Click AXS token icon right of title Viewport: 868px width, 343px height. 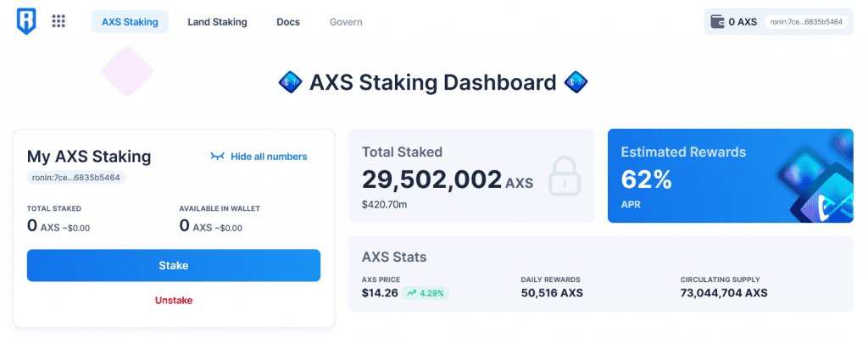578,83
